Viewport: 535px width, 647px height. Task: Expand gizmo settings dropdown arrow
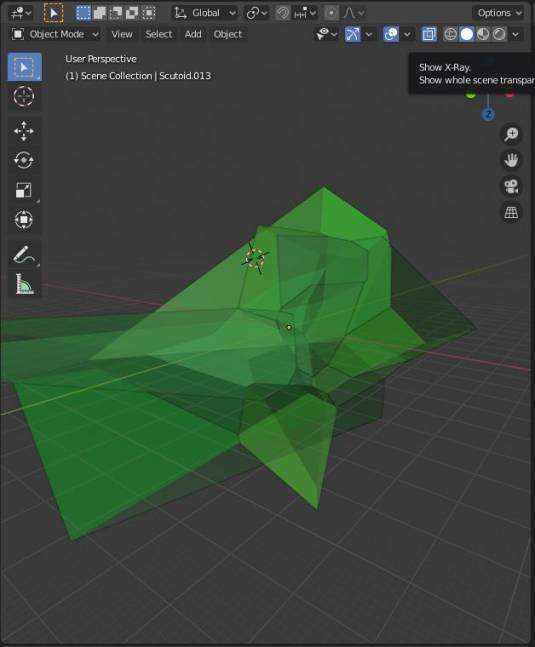point(369,34)
